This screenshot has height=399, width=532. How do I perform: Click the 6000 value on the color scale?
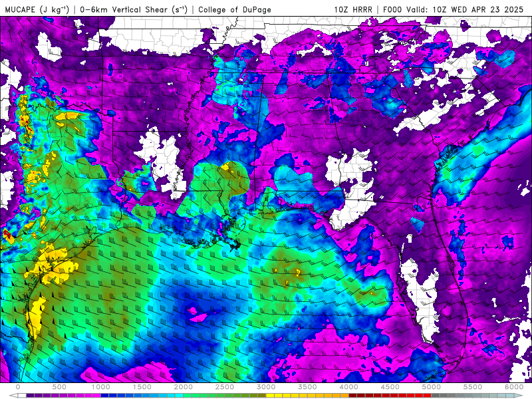point(514,387)
